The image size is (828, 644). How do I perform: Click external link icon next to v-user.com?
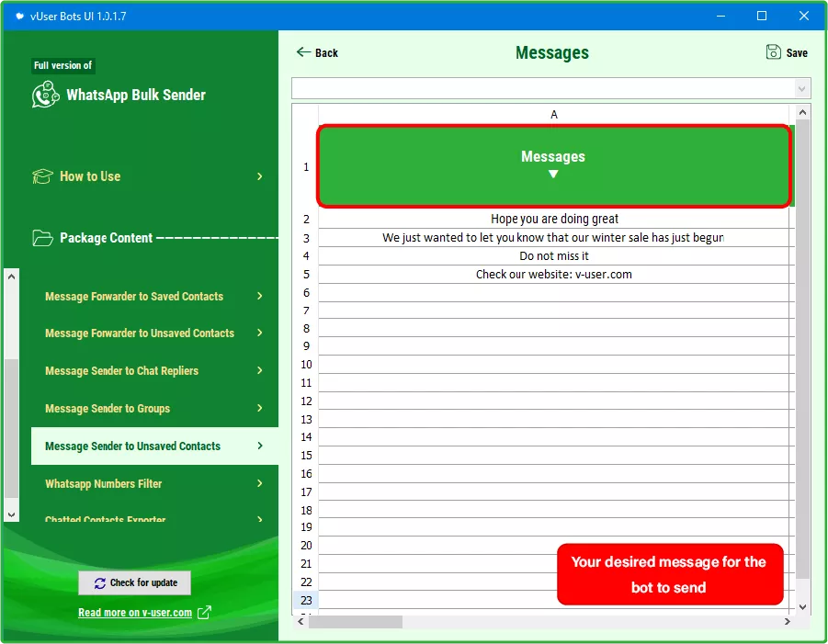pos(204,613)
